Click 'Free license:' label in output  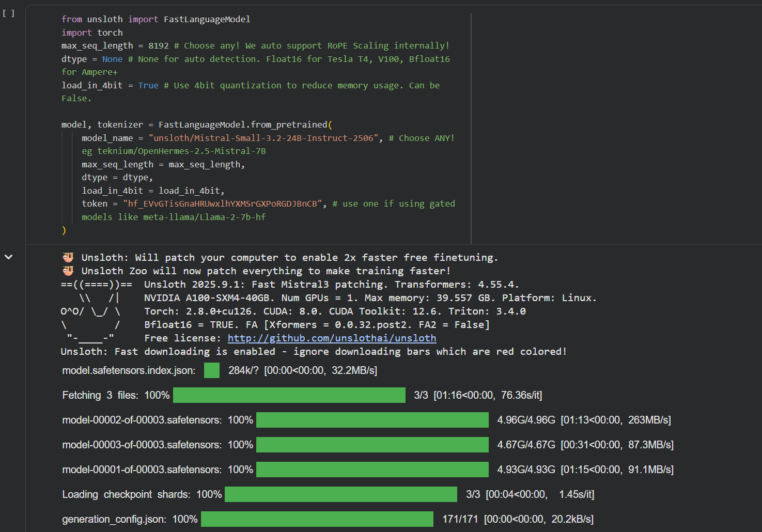coord(183,338)
